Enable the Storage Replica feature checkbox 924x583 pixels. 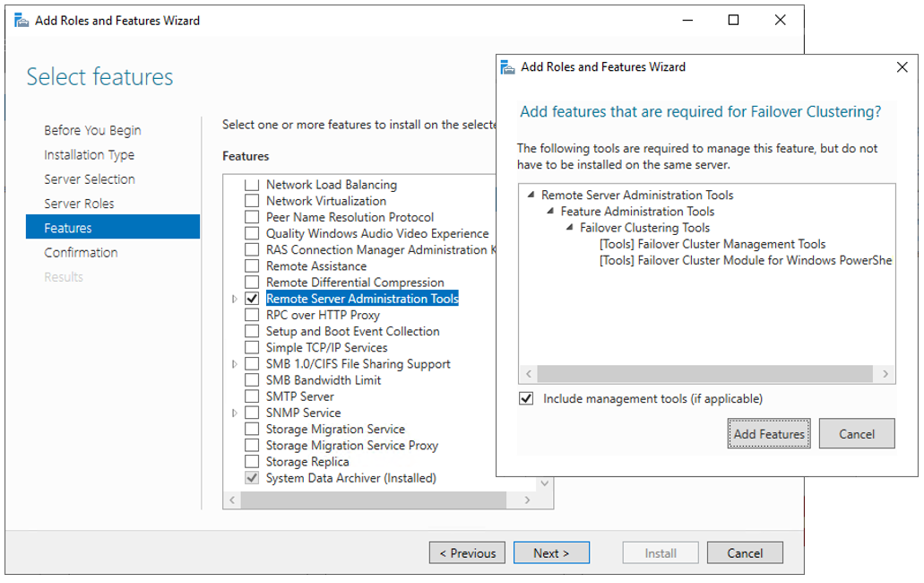click(252, 462)
